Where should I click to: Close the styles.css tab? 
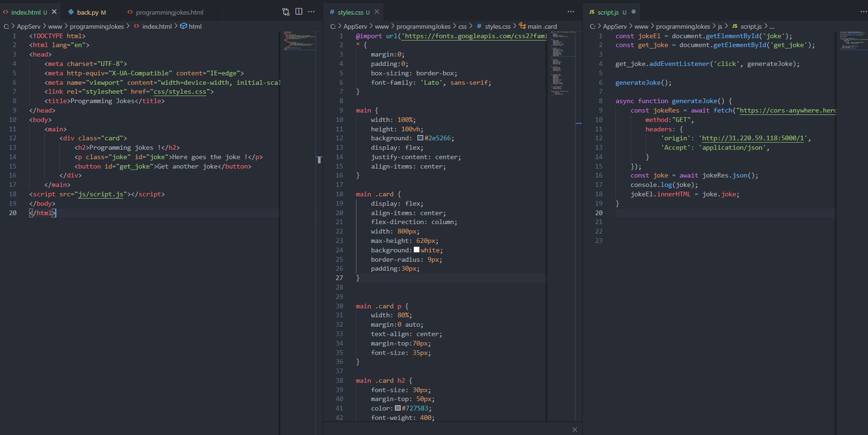point(376,12)
